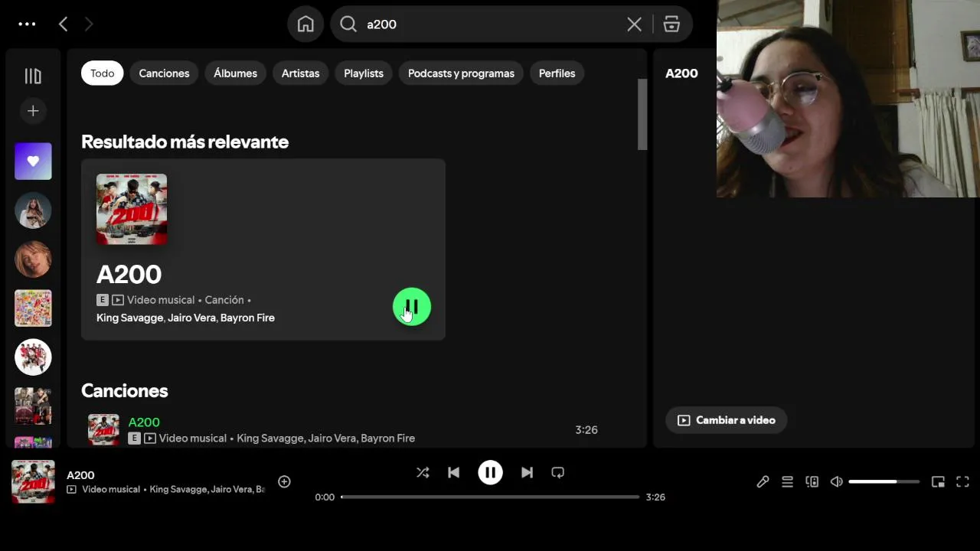The height and width of the screenshot is (551, 980).
Task: Click the song progress bar
Action: pos(490,497)
